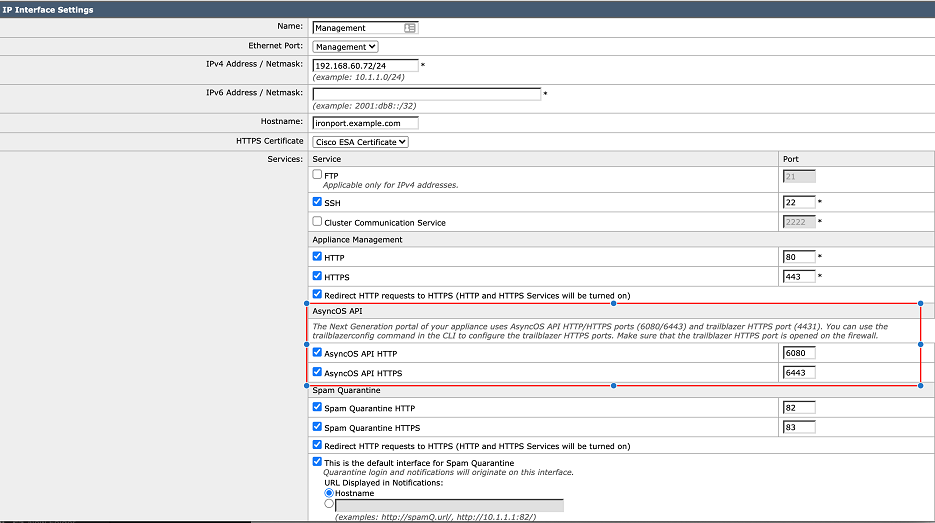The width and height of the screenshot is (935, 523).
Task: Uncheck Redirect HTTP under Spam Quarantine
Action: click(x=317, y=445)
